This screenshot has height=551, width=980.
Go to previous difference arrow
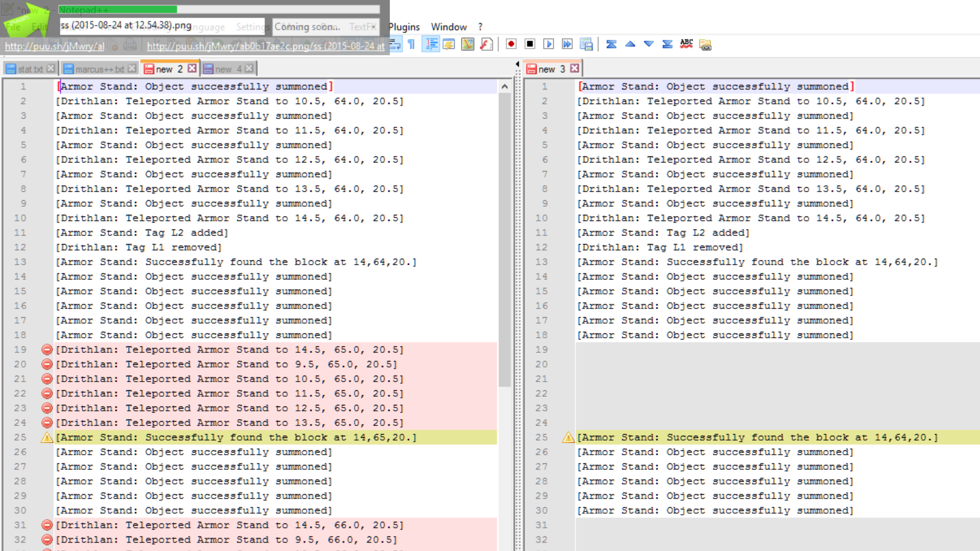click(x=630, y=44)
